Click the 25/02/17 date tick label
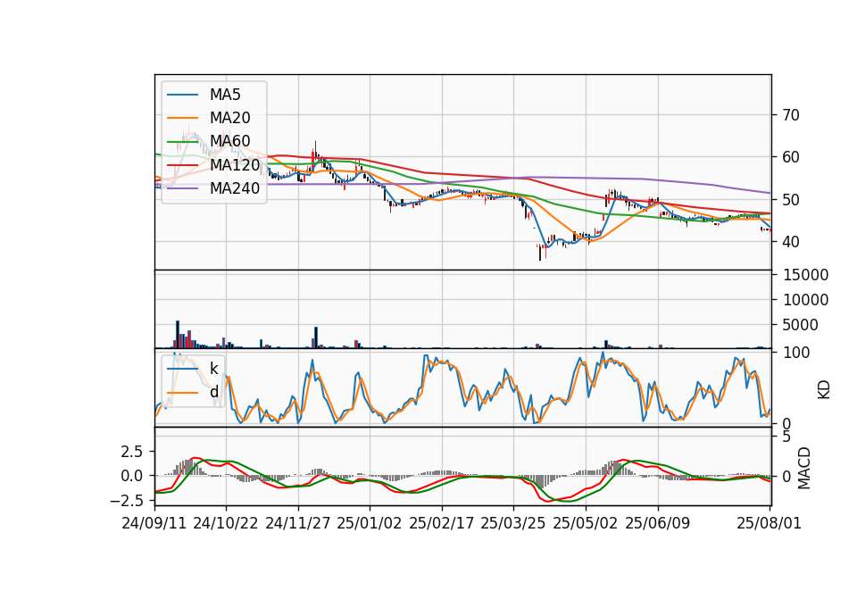 (442, 523)
